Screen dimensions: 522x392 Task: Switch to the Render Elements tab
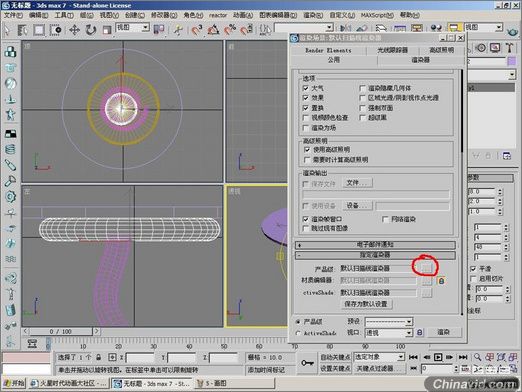click(328, 50)
